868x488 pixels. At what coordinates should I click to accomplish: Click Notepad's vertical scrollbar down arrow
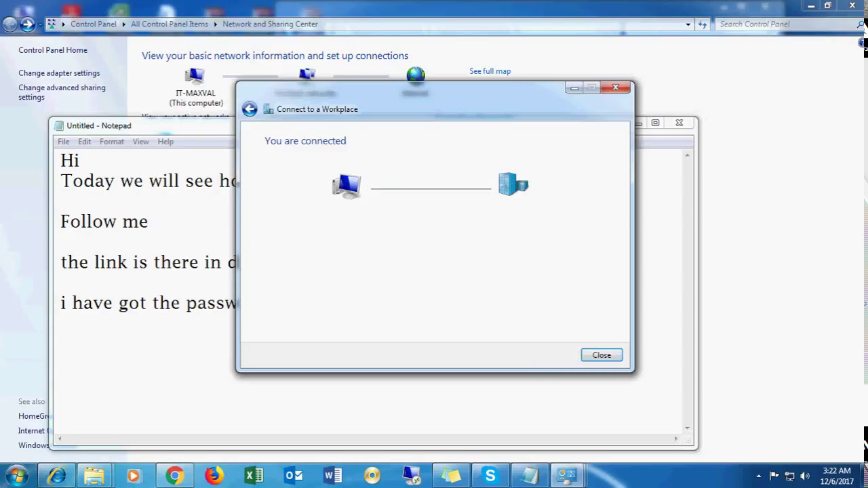[x=687, y=428]
